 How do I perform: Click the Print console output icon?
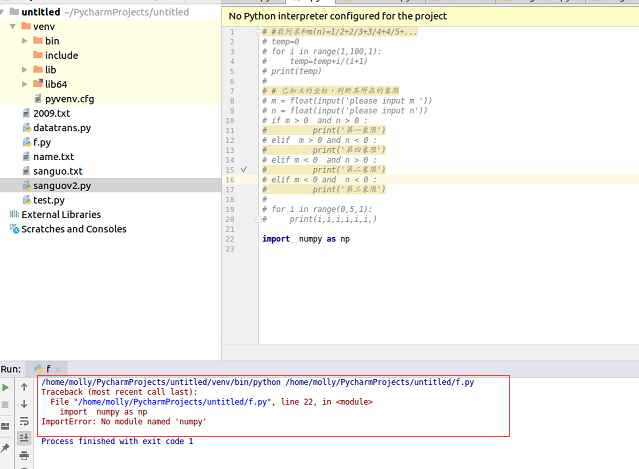24,455
